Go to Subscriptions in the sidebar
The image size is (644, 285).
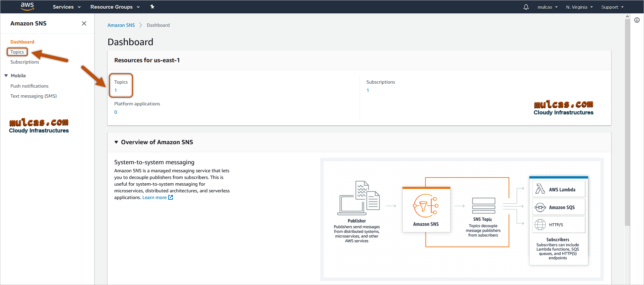pyautogui.click(x=24, y=62)
